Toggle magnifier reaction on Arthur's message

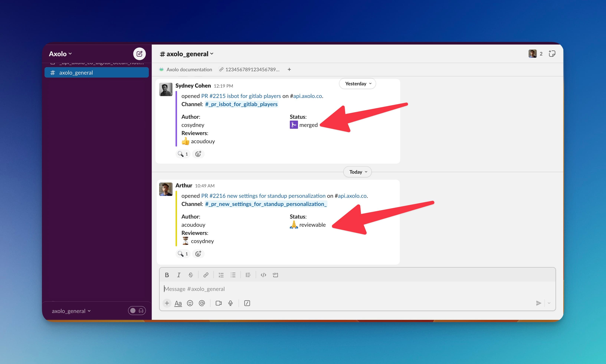(x=183, y=254)
